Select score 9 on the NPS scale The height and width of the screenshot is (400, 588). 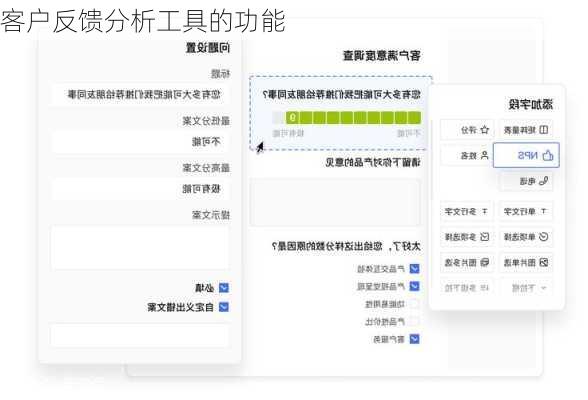click(x=292, y=118)
